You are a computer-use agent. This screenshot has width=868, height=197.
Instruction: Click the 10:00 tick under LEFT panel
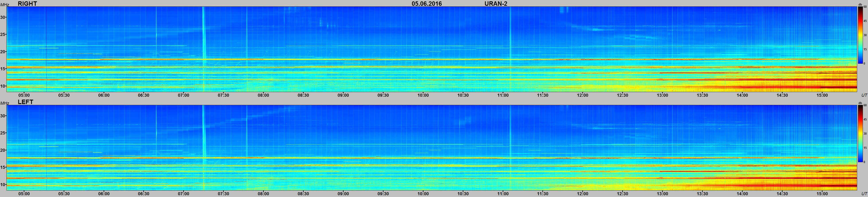(423, 194)
